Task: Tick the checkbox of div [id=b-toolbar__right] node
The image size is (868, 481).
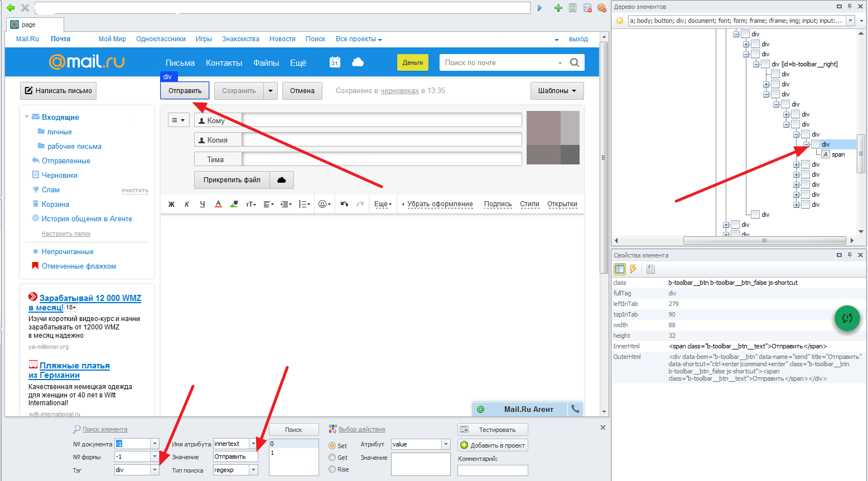Action: (765, 64)
